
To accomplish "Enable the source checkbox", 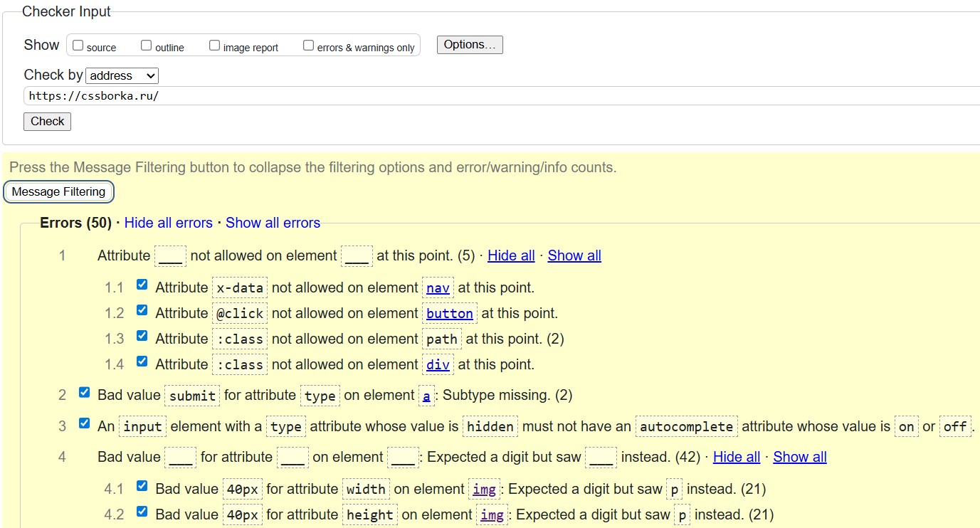I will point(78,46).
